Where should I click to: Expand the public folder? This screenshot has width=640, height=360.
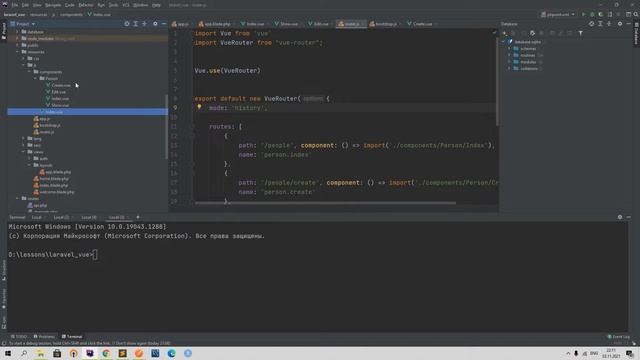coord(17,45)
